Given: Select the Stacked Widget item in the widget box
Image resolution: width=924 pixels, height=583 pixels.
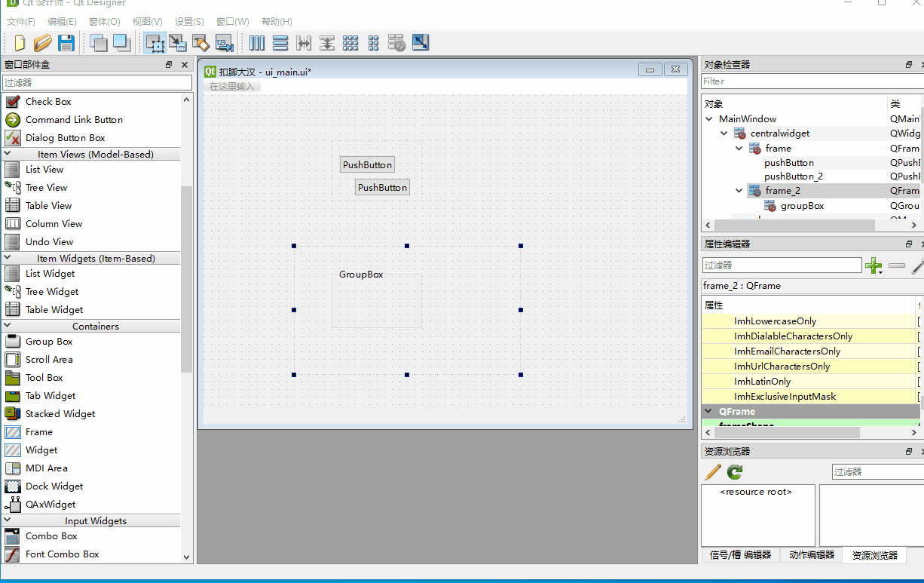Looking at the screenshot, I should 60,413.
